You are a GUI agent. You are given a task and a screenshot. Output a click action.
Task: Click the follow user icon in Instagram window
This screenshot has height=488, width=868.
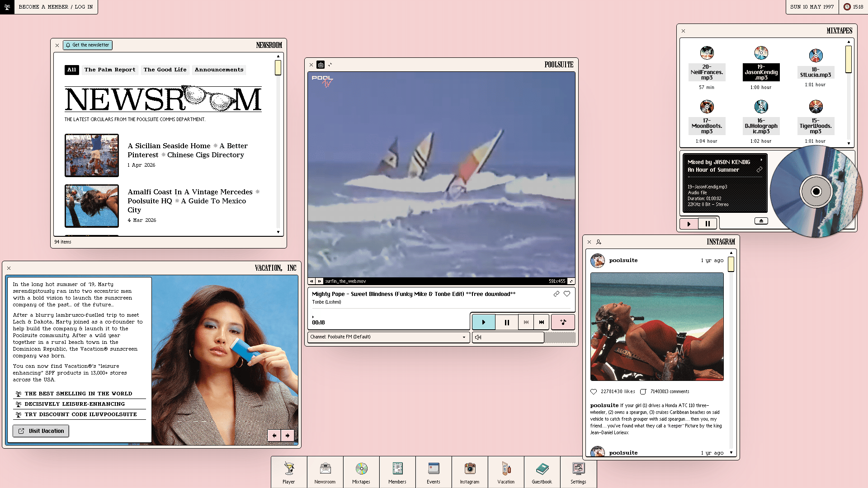[x=599, y=242]
